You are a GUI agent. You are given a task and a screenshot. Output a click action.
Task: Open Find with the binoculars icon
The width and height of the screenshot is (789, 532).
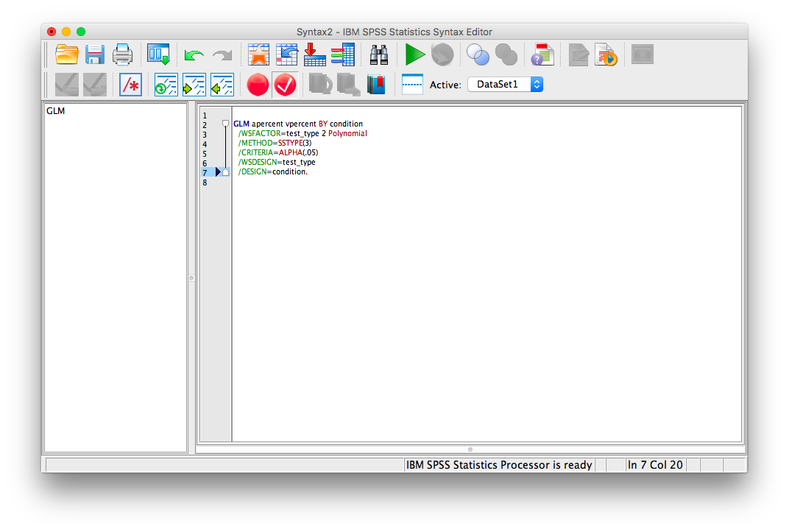(379, 54)
